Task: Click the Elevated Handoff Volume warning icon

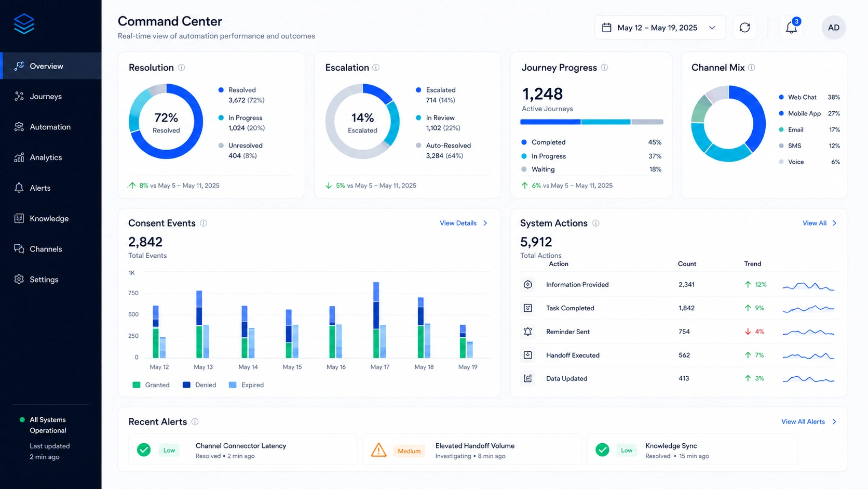Action: [x=379, y=450]
